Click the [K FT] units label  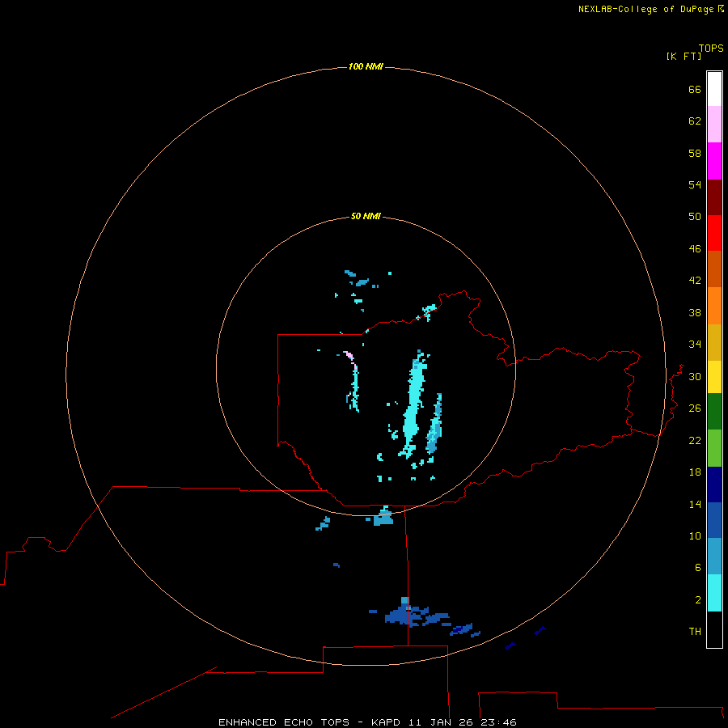(x=684, y=56)
